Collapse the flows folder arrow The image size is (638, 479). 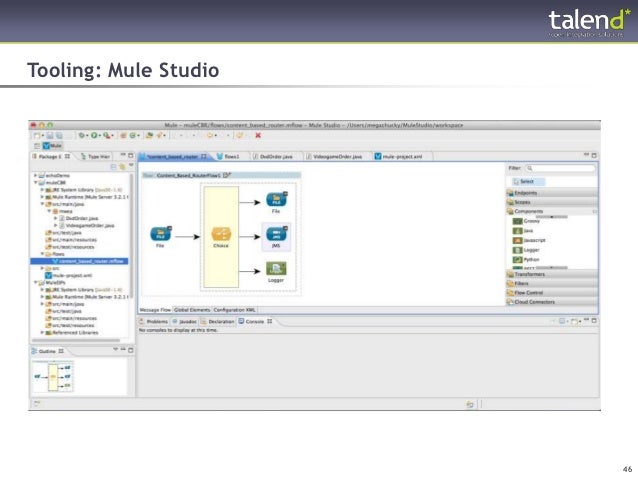click(42, 254)
